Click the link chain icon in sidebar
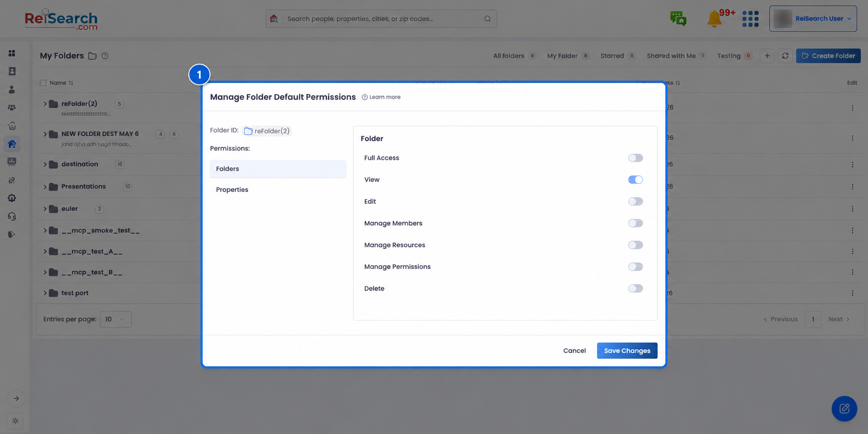This screenshot has width=868, height=434. tap(12, 180)
